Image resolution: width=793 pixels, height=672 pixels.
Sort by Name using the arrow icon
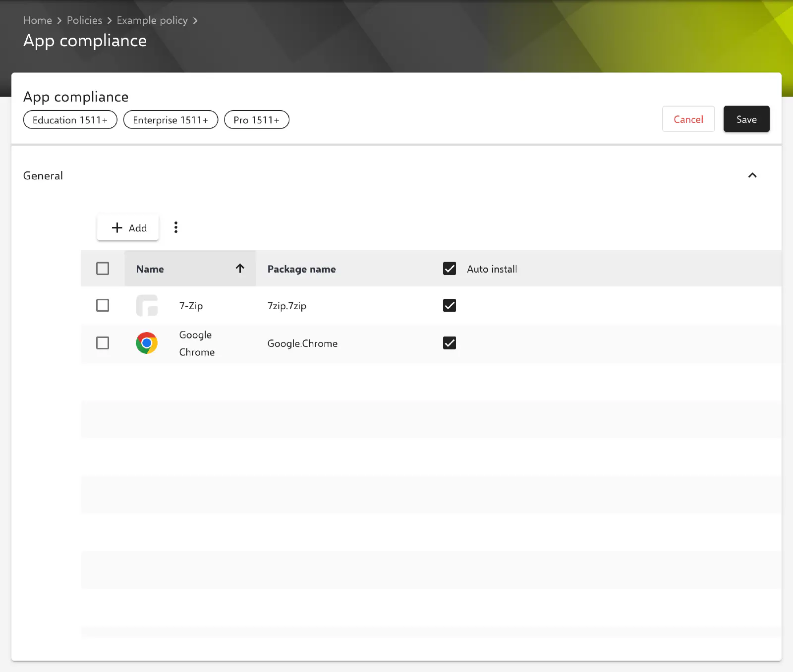coord(240,268)
